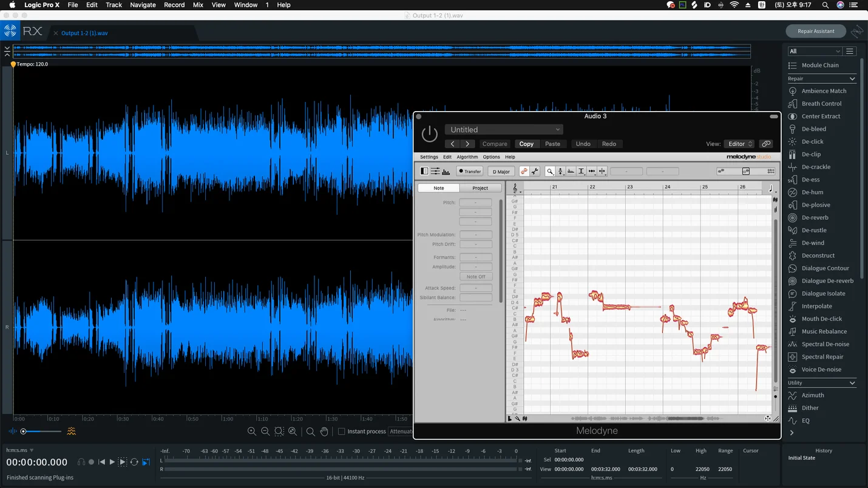Toggle loop playback in transport
This screenshot has width=868, height=488.
tap(134, 463)
